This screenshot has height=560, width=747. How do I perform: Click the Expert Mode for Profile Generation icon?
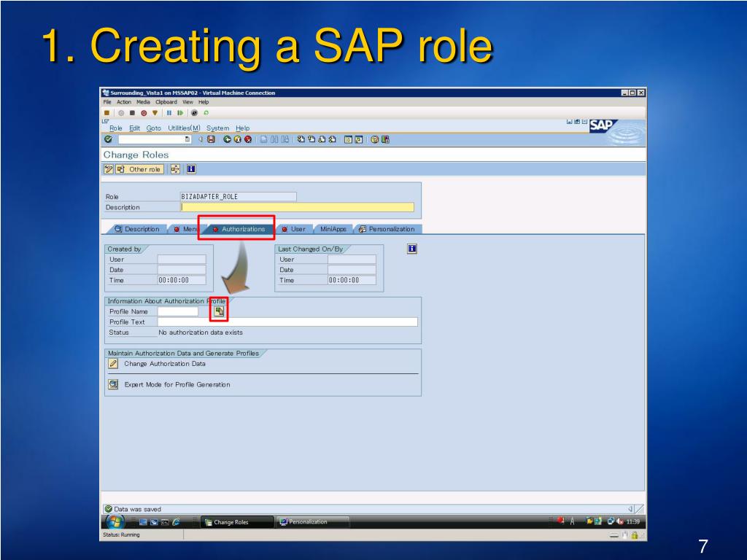(113, 384)
